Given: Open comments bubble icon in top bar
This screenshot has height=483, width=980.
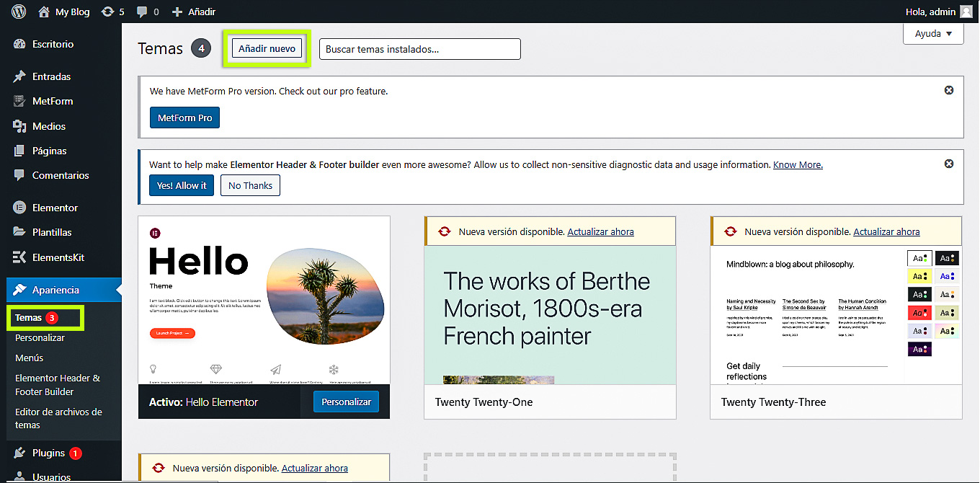Looking at the screenshot, I should point(142,12).
